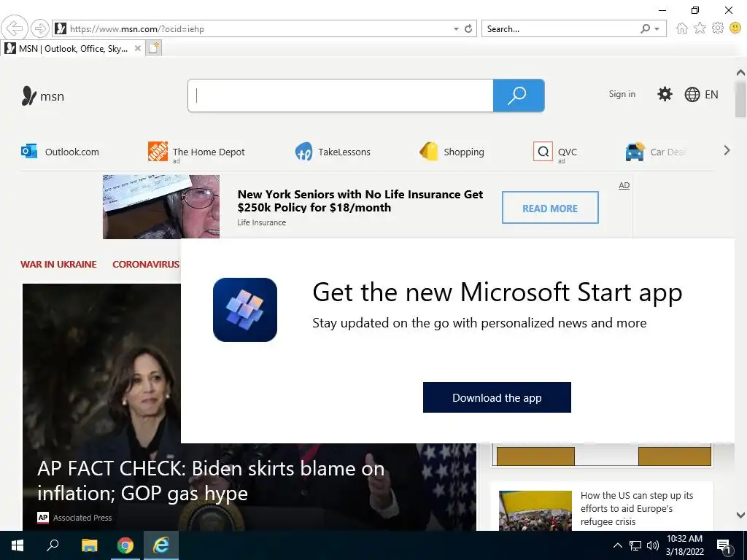Click the TakeLessons blue icon
Image resolution: width=747 pixels, height=560 pixels.
click(303, 152)
